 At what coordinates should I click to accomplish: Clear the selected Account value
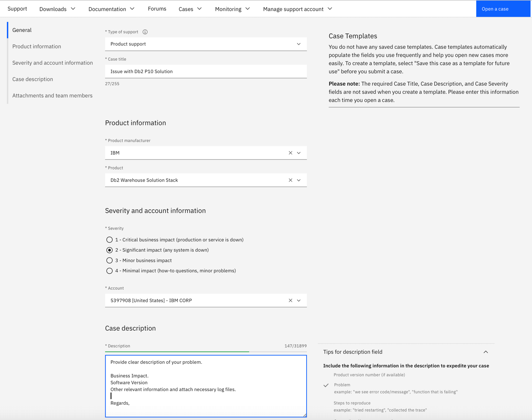(291, 300)
